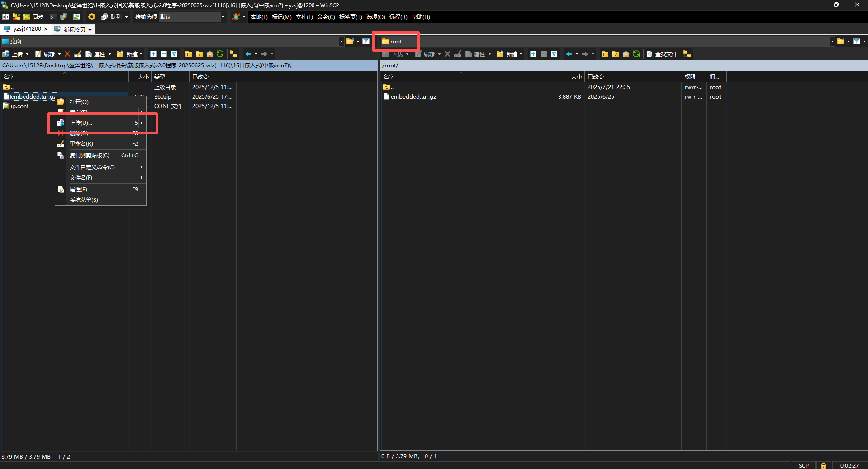
Task: Expand the 新标签页 new tab dropdown arrow
Action: pyautogui.click(x=90, y=30)
